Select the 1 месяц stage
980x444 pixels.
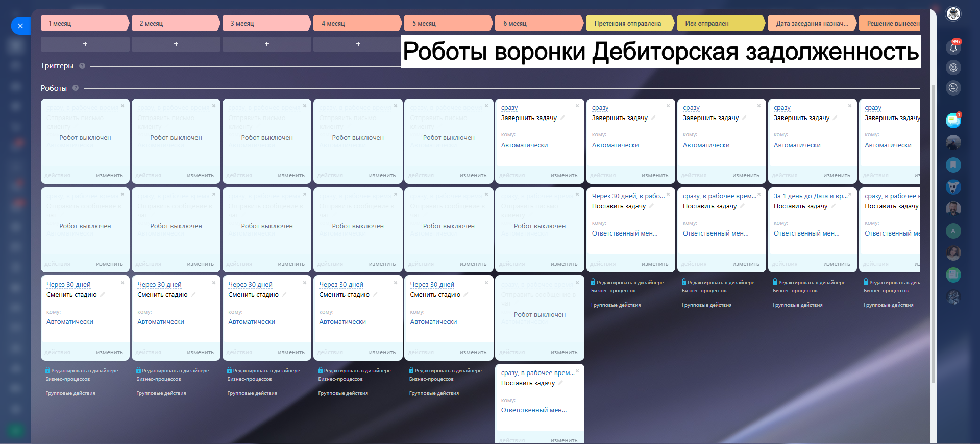coord(85,23)
